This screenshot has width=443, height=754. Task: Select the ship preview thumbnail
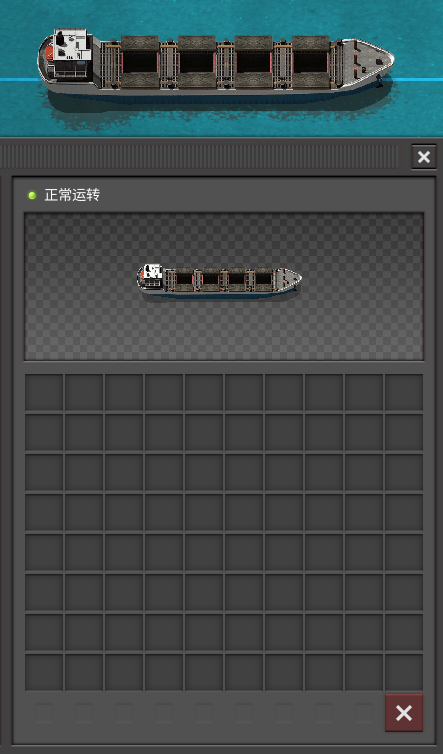pyautogui.click(x=219, y=284)
